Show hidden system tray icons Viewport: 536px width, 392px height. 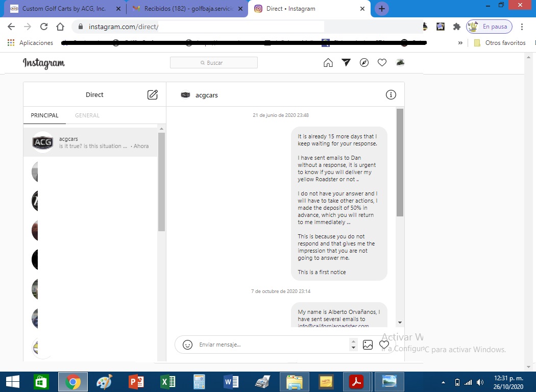[x=444, y=382]
